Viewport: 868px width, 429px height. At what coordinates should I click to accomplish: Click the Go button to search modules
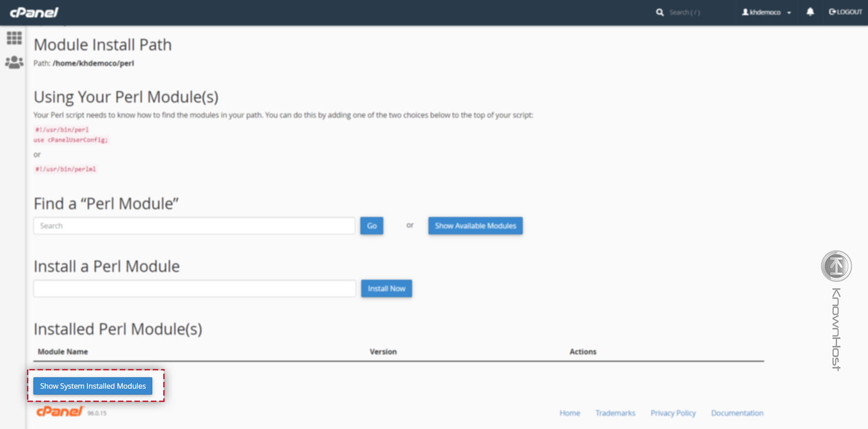371,225
